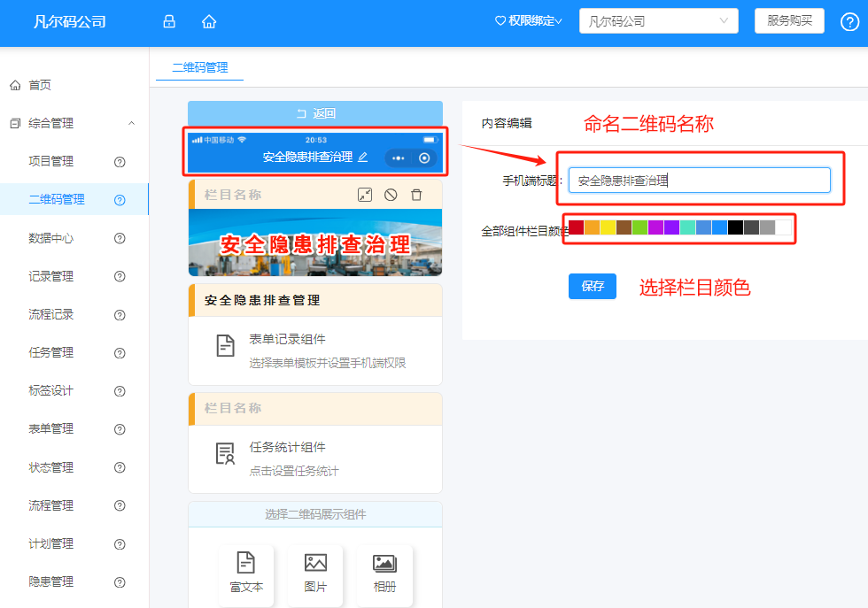Click the lock icon in top bar
This screenshot has height=608, width=868.
coord(168,20)
